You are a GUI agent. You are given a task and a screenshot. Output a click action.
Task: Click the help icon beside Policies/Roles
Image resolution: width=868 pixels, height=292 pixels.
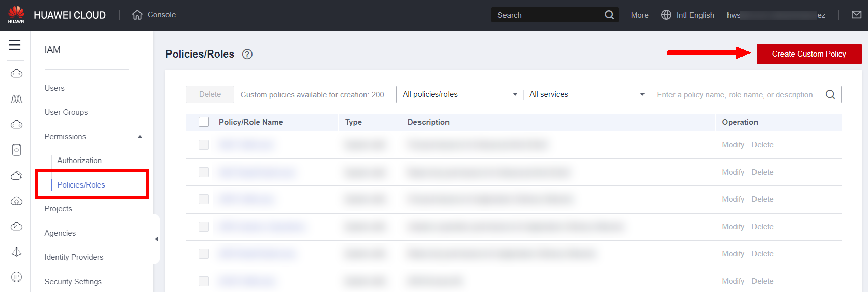(x=247, y=54)
